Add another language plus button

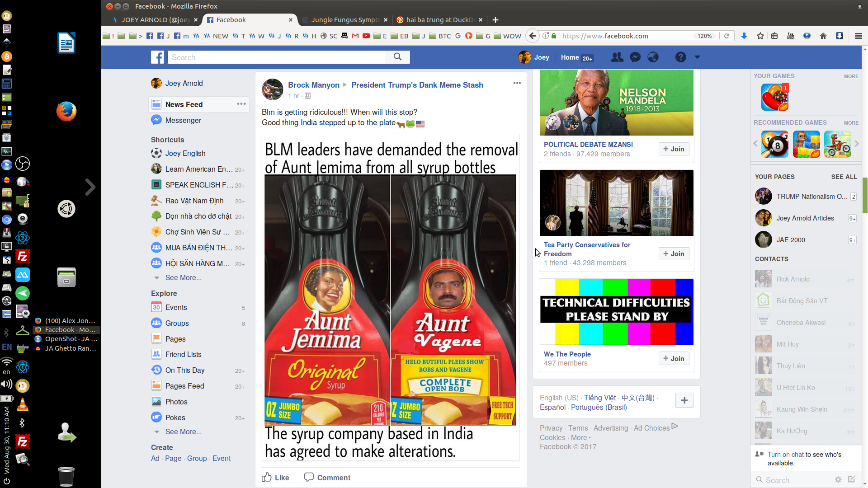(684, 400)
